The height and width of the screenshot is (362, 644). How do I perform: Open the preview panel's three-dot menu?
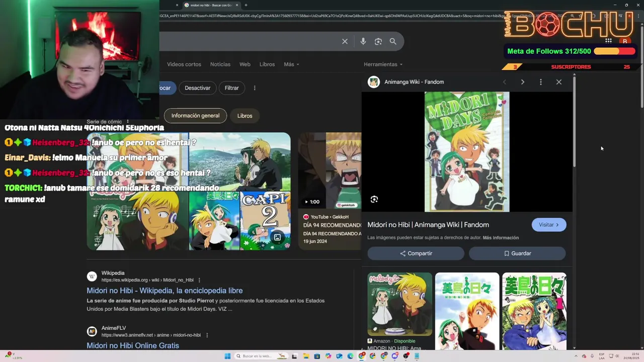click(541, 82)
